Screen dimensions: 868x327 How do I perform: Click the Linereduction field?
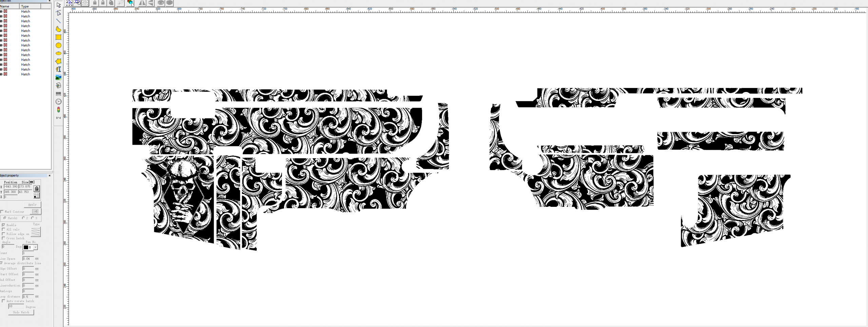click(x=28, y=286)
